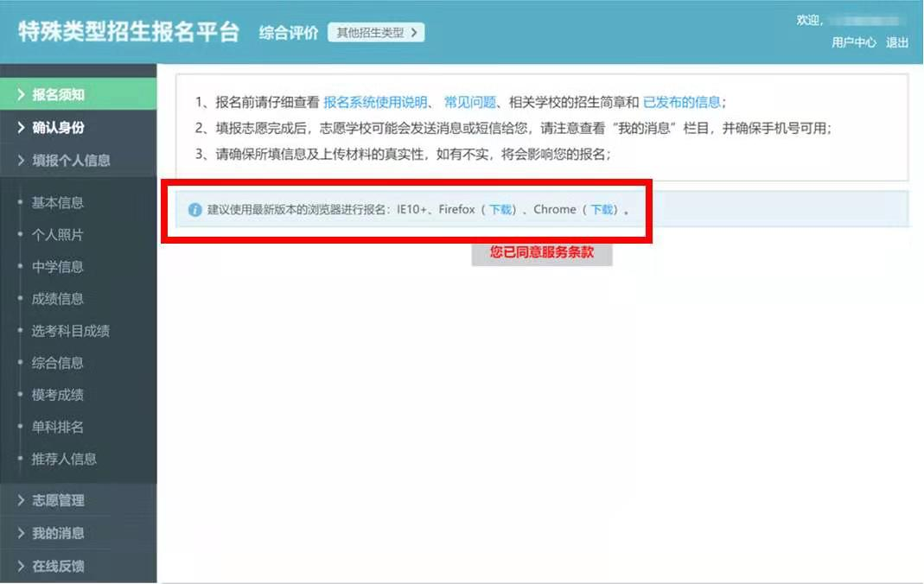
Task: Open 我的消息 menu section
Action: (58, 534)
